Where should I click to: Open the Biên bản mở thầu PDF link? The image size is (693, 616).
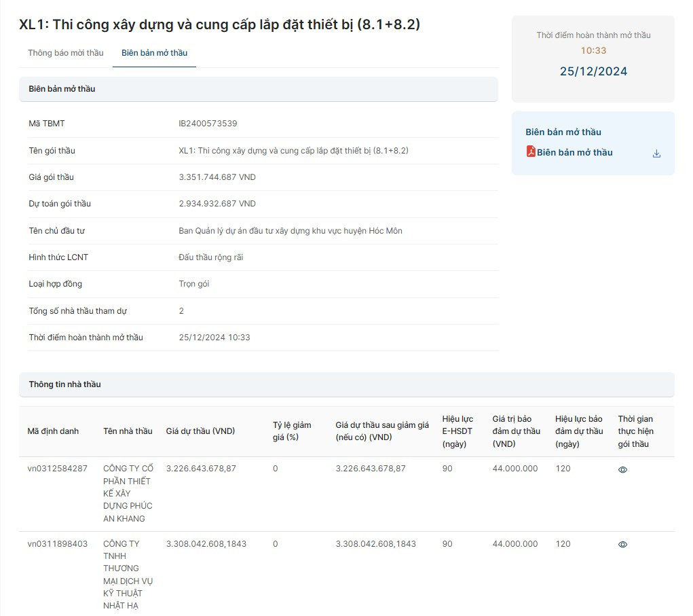click(574, 153)
